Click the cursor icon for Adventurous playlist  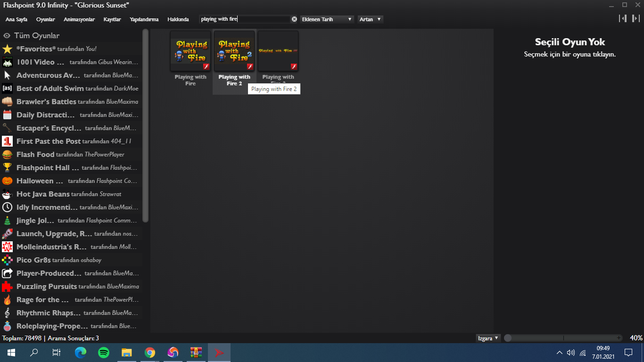pyautogui.click(x=7, y=75)
